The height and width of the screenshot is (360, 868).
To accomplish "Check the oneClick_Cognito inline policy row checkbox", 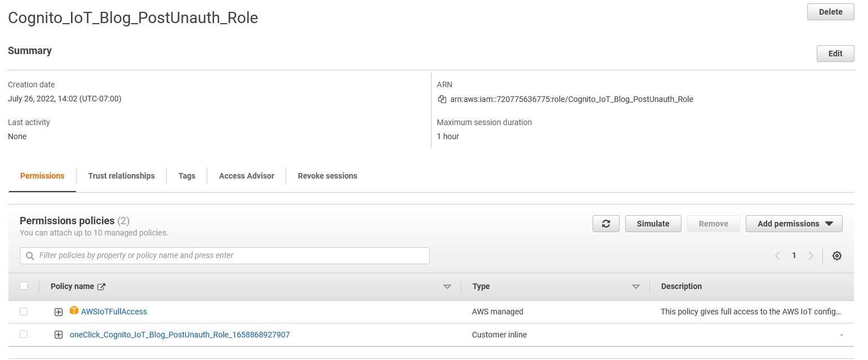I will [x=24, y=334].
